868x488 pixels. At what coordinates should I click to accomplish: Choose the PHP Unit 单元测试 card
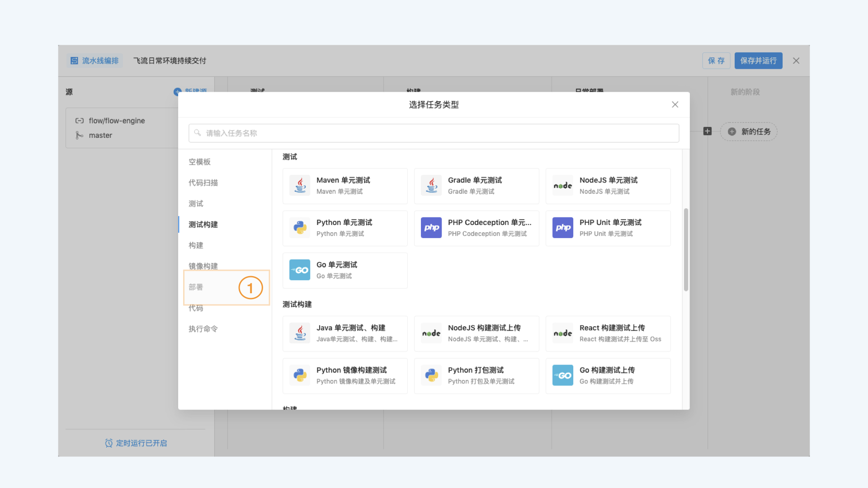608,228
